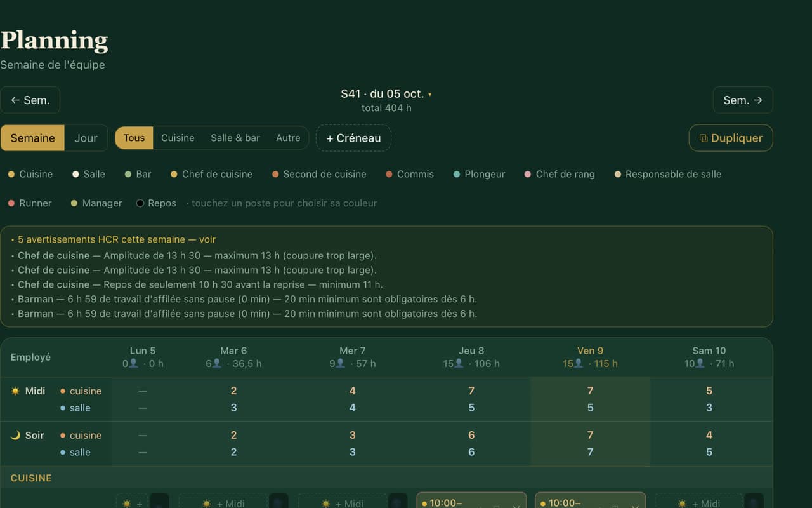Click the CUISINE section header
The width and height of the screenshot is (812, 508).
coord(31,478)
